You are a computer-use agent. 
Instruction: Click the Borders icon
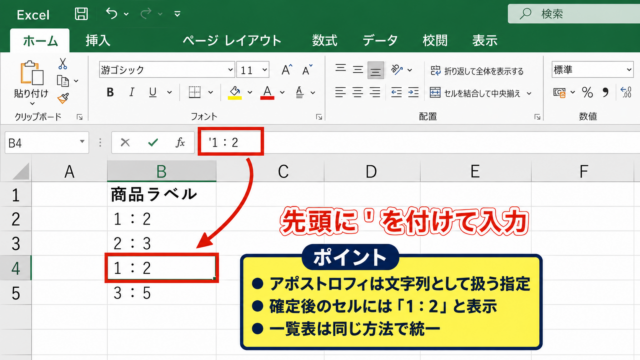pyautogui.click(x=195, y=92)
